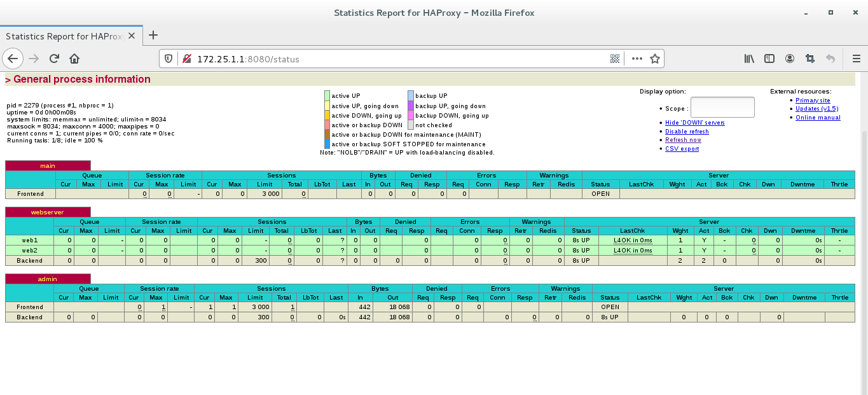Viewport: 868px width, 395px height.
Task: Open the Updates (v1.5) link
Action: coord(816,109)
